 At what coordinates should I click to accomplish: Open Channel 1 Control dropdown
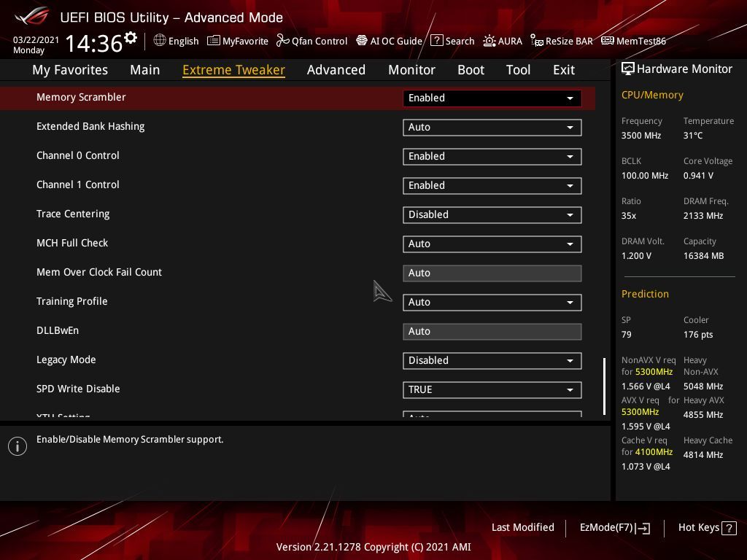(x=492, y=186)
